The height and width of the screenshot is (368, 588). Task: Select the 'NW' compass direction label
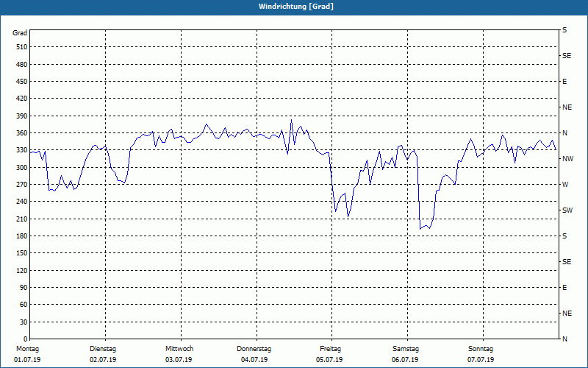[567, 159]
